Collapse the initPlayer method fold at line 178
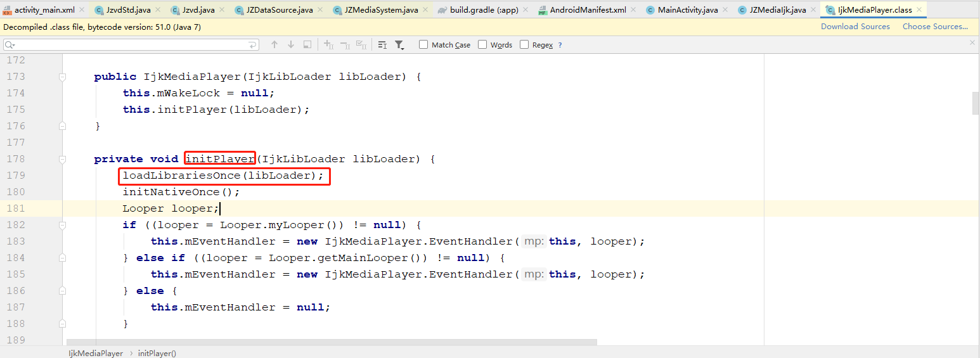 click(x=62, y=159)
